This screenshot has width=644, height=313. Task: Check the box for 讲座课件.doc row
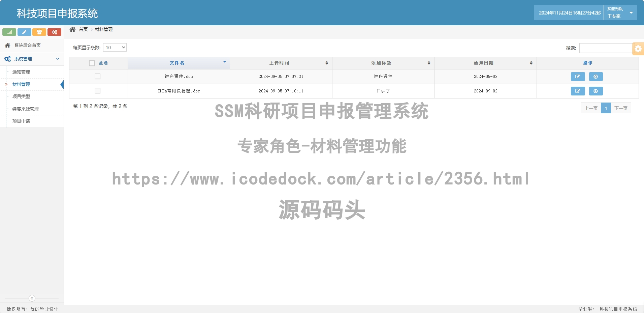pos(98,76)
